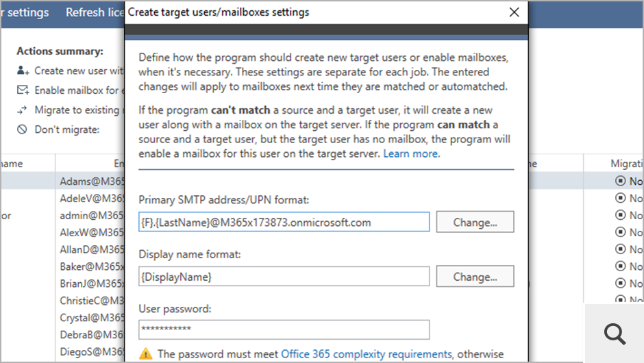Click the Primary SMTP address/UPN format field
This screenshot has width=644, height=363.
284,222
